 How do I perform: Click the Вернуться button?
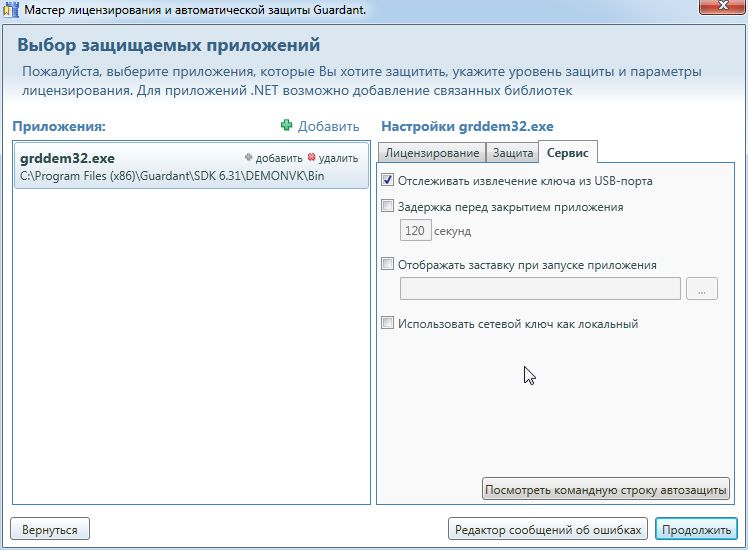(50, 529)
